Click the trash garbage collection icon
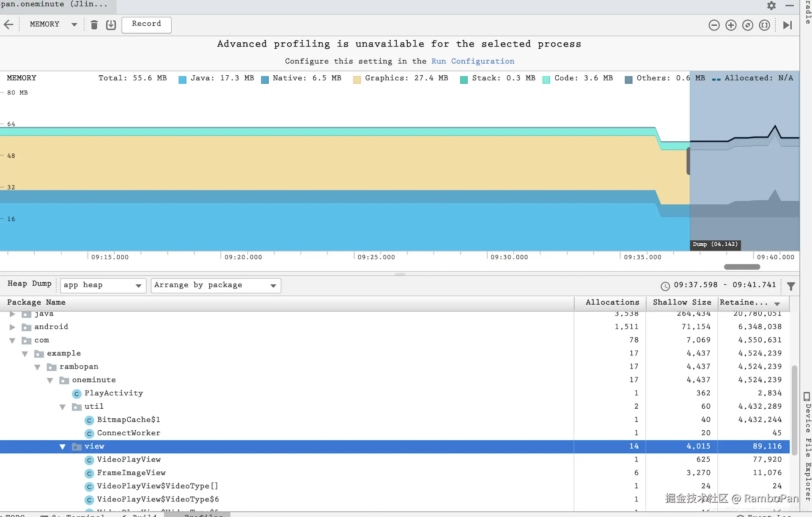 click(x=94, y=25)
